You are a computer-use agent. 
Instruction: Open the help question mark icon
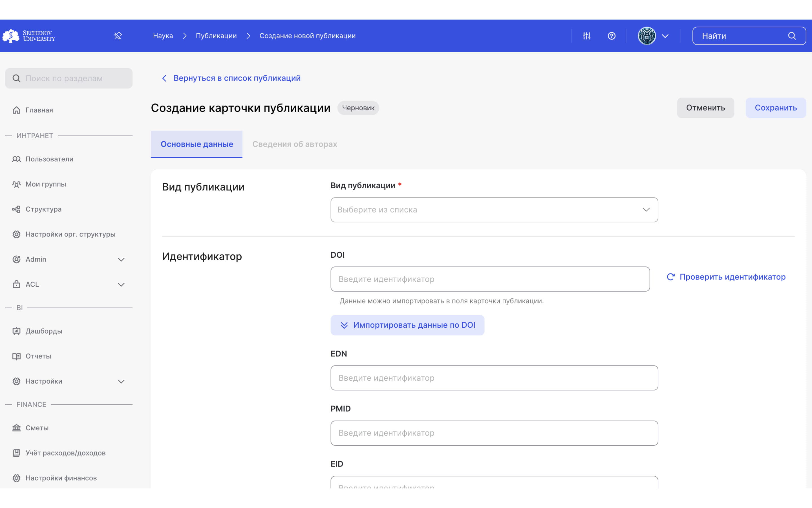[611, 36]
